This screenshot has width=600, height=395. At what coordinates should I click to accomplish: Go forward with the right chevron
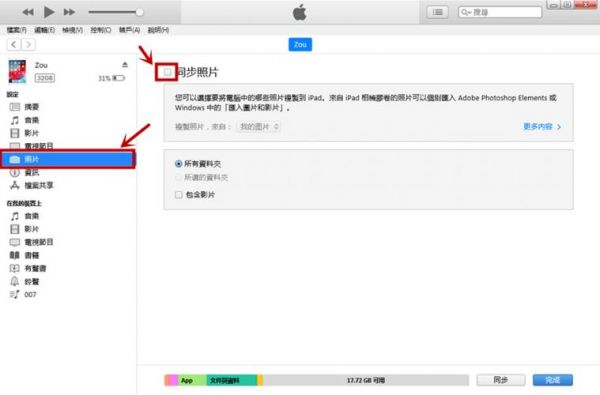tap(28, 44)
